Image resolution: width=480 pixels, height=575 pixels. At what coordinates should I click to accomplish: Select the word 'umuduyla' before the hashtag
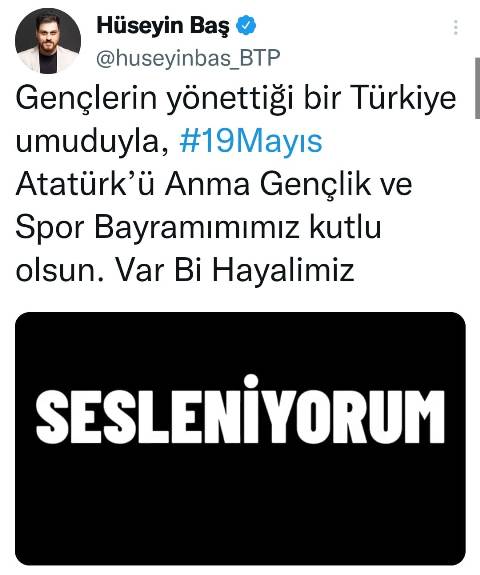click(92, 142)
